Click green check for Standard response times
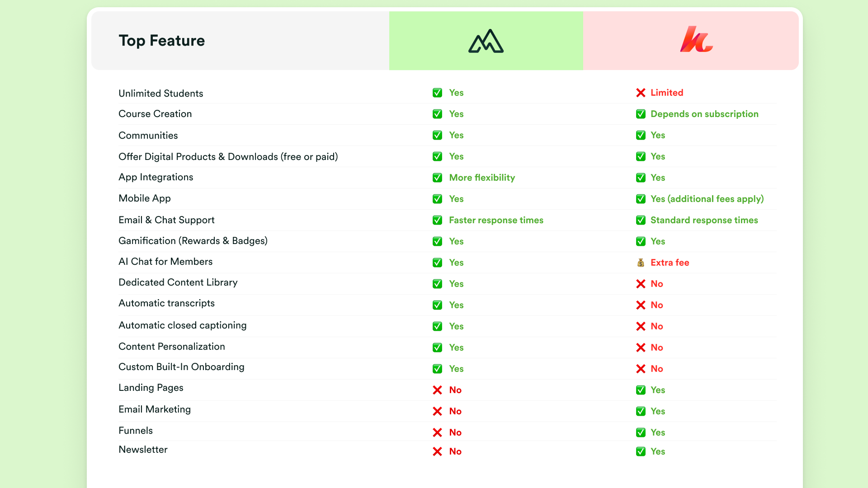Screen dimensions: 868x488 [x=641, y=220]
